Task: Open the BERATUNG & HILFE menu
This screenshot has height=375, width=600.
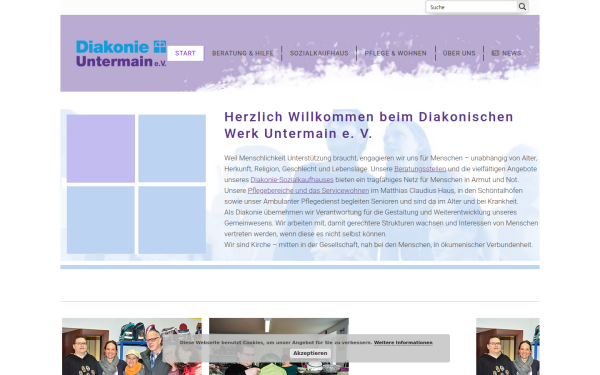Action: [243, 53]
